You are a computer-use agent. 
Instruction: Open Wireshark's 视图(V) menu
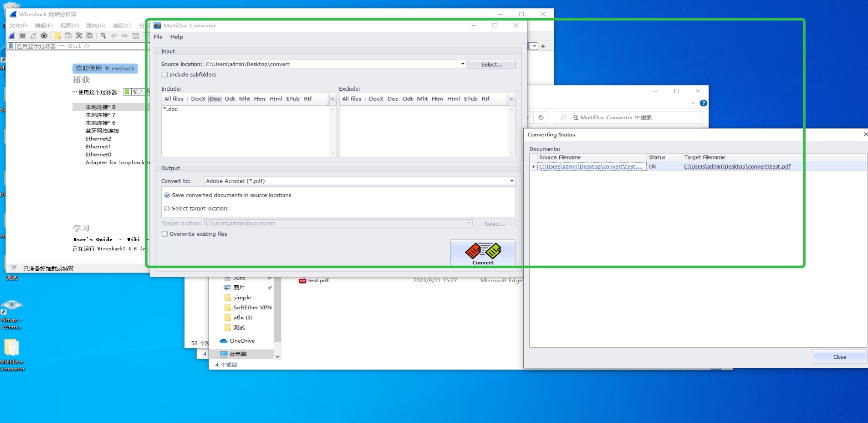[69, 26]
